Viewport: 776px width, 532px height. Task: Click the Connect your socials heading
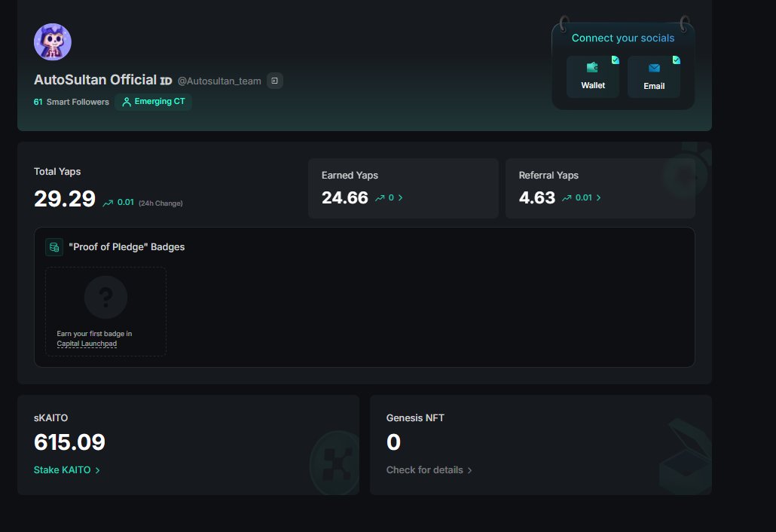point(623,38)
